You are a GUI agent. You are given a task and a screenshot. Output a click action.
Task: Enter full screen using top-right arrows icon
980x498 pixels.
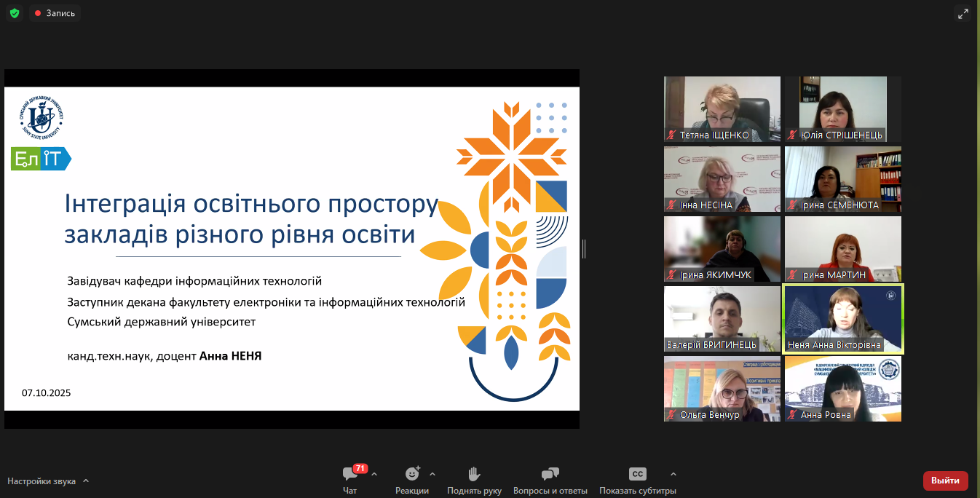pyautogui.click(x=963, y=14)
